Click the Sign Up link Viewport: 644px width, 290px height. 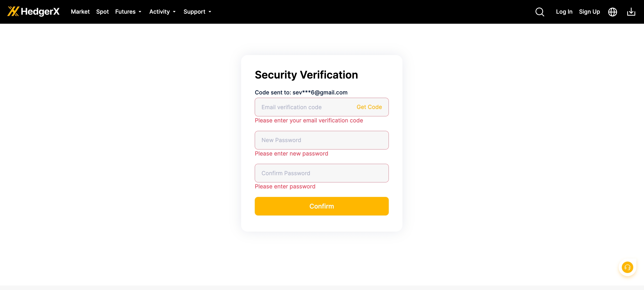tap(589, 12)
